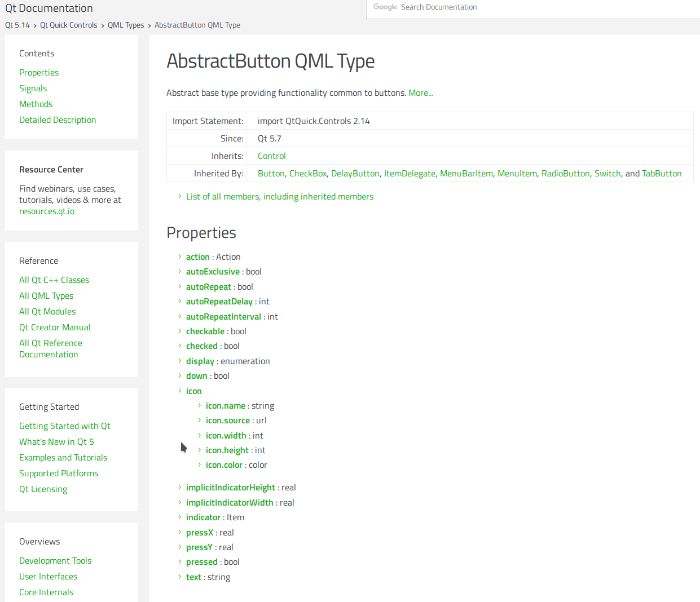Open the CheckBox type link
This screenshot has width=700, height=602.
(308, 174)
